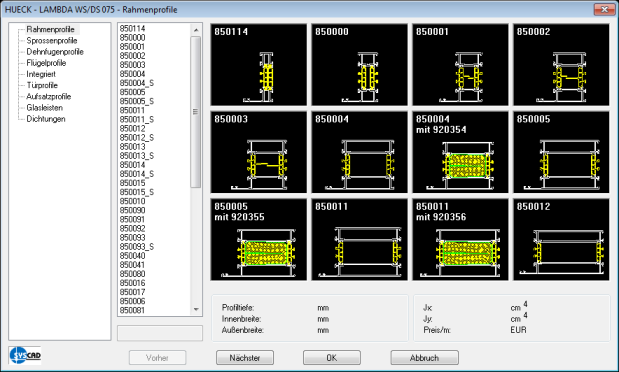The width and height of the screenshot is (619, 372).
Task: Open the Sprossenprofile tree category
Action: tap(52, 41)
